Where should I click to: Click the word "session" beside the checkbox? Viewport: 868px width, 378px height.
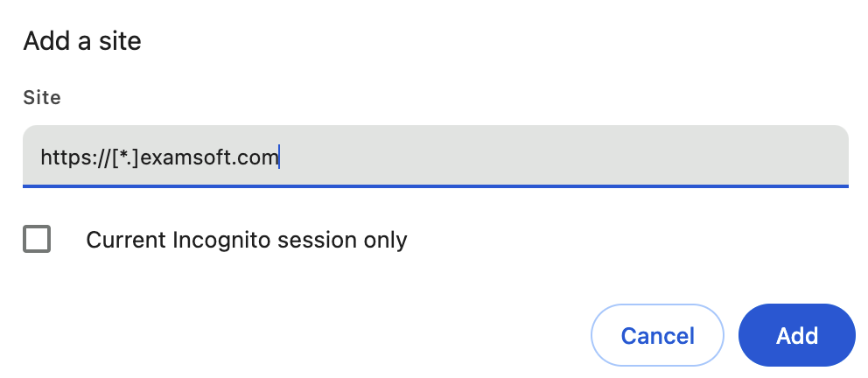click(312, 239)
